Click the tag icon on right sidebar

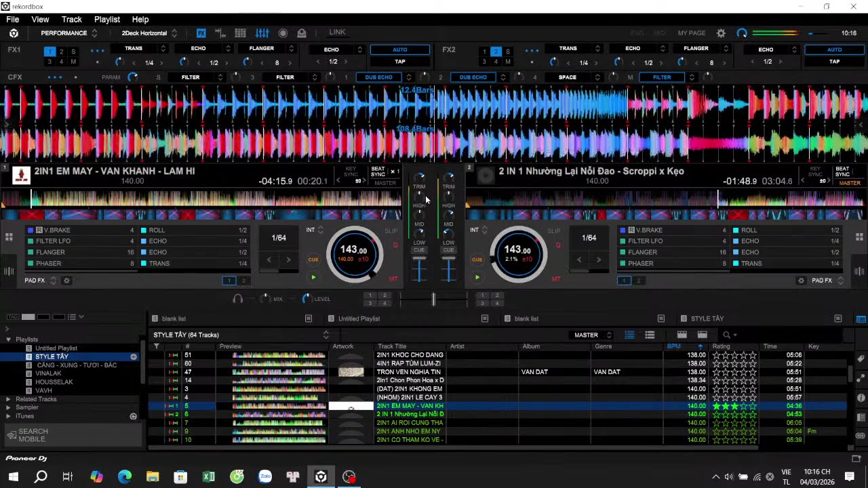coord(861,359)
